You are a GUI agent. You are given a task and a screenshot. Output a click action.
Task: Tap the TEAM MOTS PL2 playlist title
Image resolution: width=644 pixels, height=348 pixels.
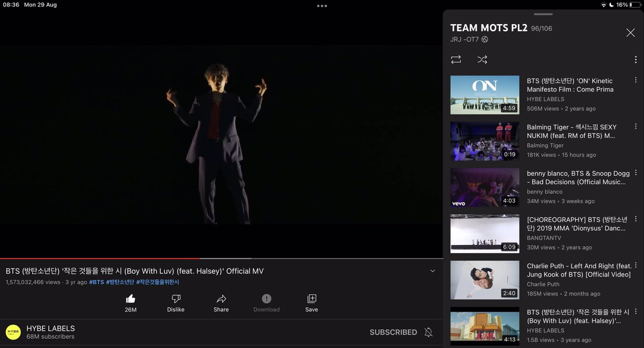(x=489, y=28)
